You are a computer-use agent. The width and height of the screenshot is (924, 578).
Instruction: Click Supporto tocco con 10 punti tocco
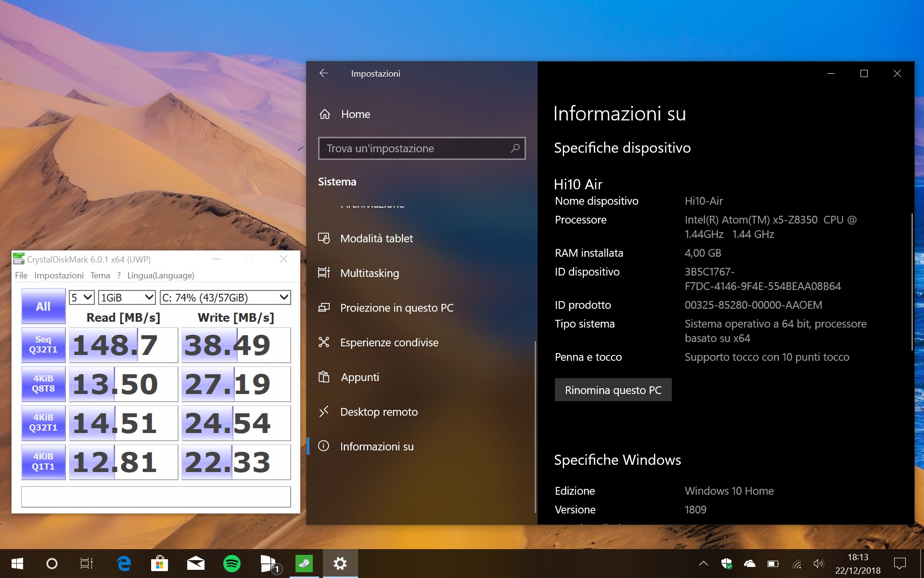click(x=767, y=357)
